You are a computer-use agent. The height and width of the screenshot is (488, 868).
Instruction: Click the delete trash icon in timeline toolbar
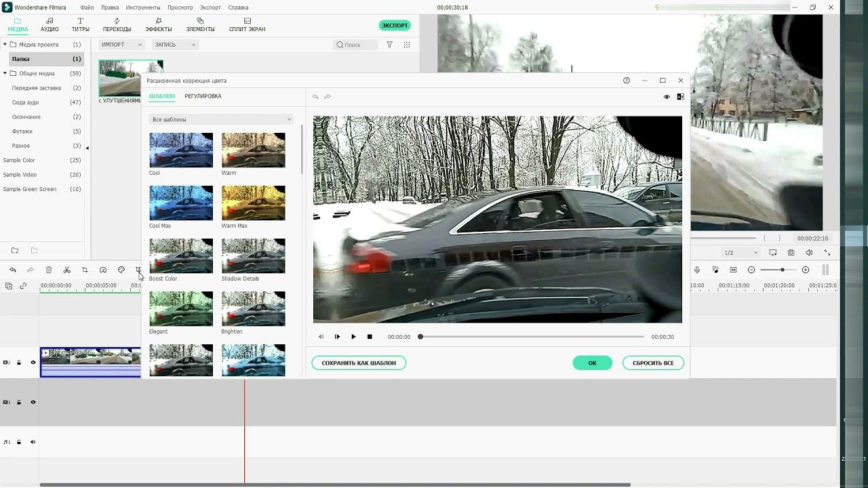tap(49, 270)
